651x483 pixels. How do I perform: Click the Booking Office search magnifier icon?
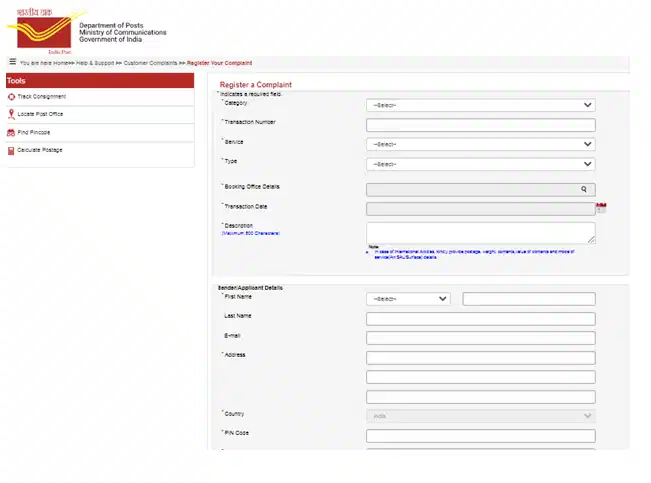coord(585,189)
